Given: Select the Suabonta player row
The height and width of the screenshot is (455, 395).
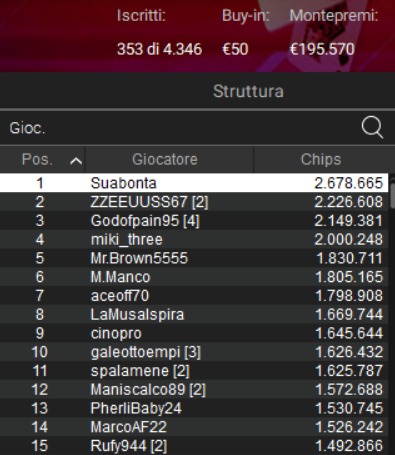Looking at the screenshot, I should tap(194, 183).
